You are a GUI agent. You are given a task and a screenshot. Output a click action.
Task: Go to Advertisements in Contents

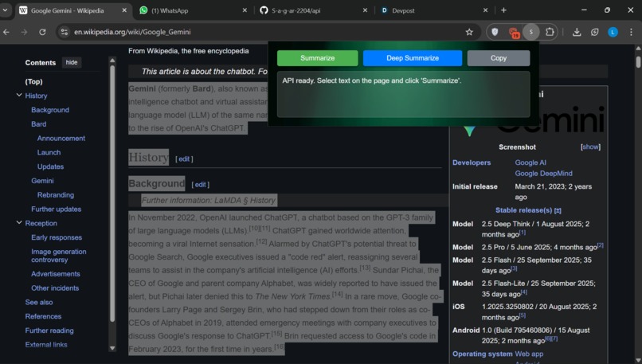[56, 274]
